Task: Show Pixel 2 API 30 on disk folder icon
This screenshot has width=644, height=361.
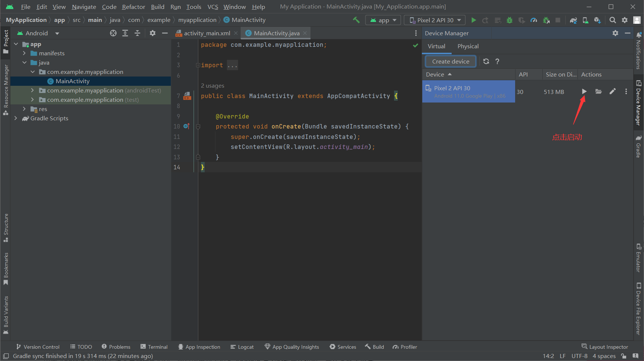Action: click(x=598, y=91)
